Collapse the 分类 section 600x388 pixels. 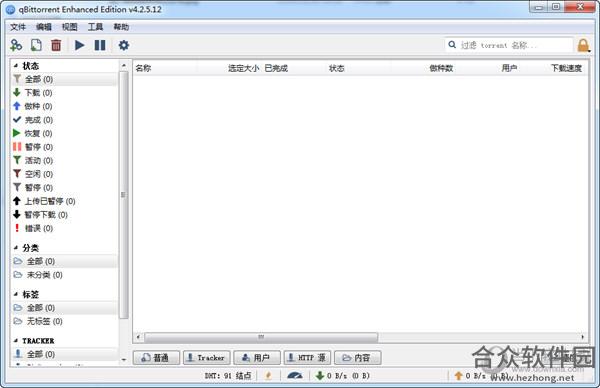16,248
